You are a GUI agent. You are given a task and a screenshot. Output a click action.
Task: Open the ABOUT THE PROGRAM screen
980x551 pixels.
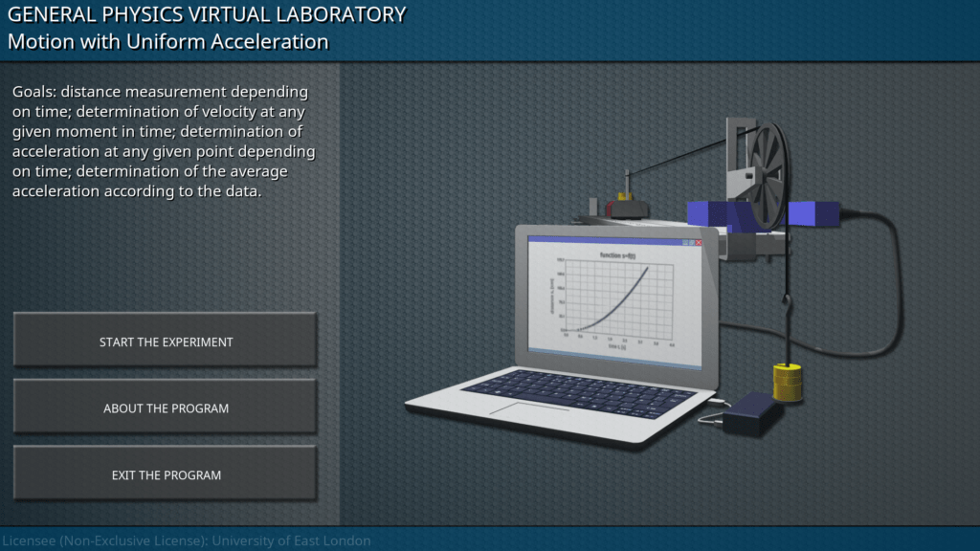coord(166,408)
